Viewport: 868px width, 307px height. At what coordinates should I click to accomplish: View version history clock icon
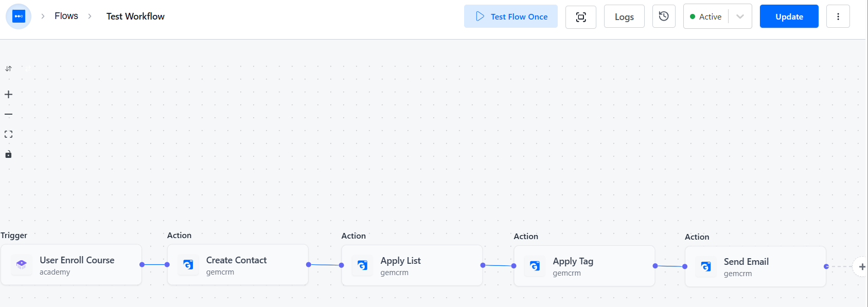coord(664,16)
